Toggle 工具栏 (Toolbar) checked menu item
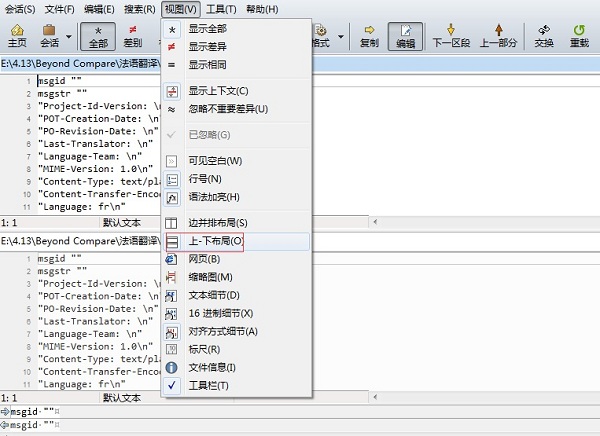 point(208,385)
